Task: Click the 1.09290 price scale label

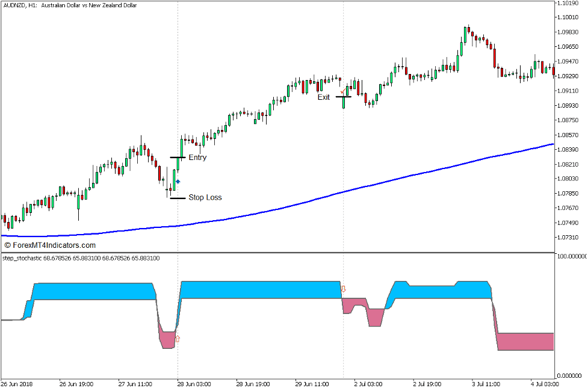Action: point(568,76)
